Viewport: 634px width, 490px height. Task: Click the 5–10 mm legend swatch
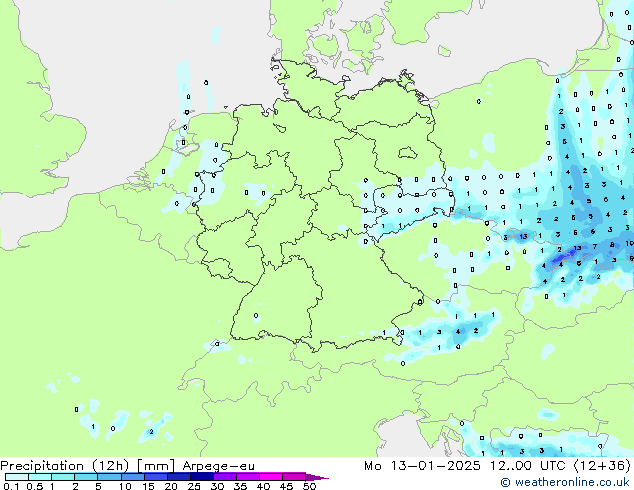click(x=110, y=477)
